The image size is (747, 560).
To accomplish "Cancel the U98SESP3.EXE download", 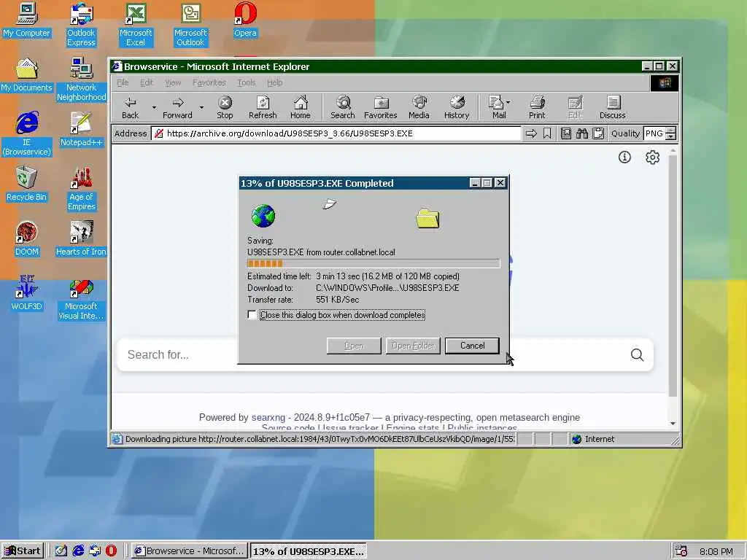I will (472, 346).
